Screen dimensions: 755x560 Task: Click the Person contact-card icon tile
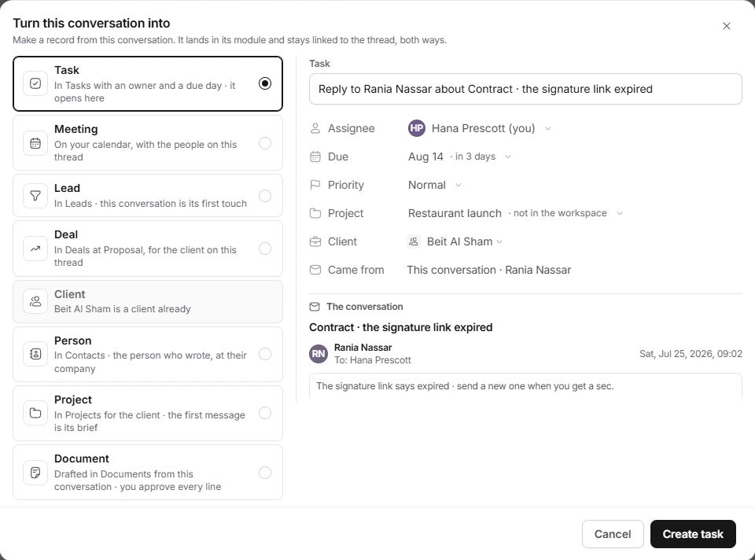(35, 354)
